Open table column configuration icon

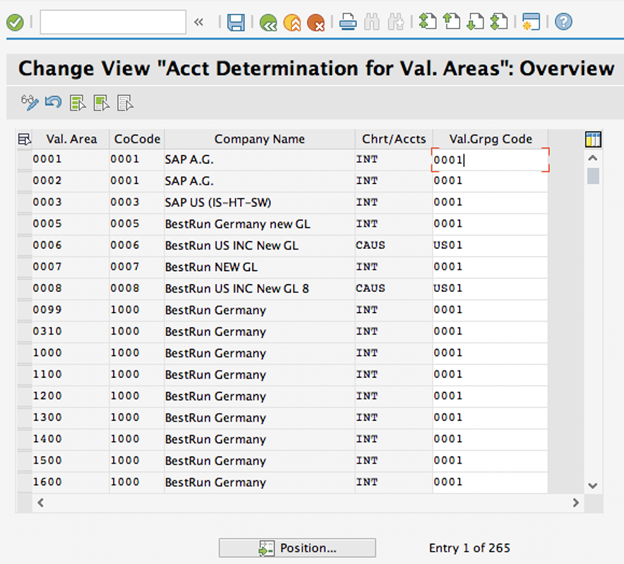(593, 140)
